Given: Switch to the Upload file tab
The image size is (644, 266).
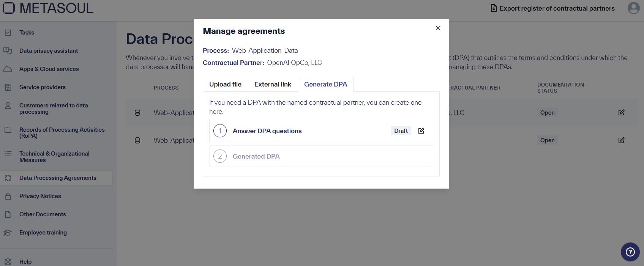Looking at the screenshot, I should click(225, 84).
